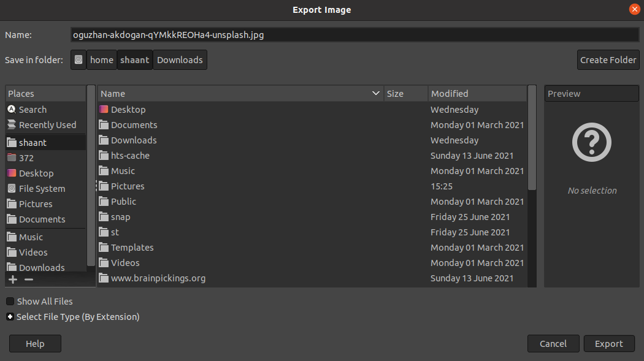Click the Size column header
This screenshot has width=644, height=361.
(405, 94)
